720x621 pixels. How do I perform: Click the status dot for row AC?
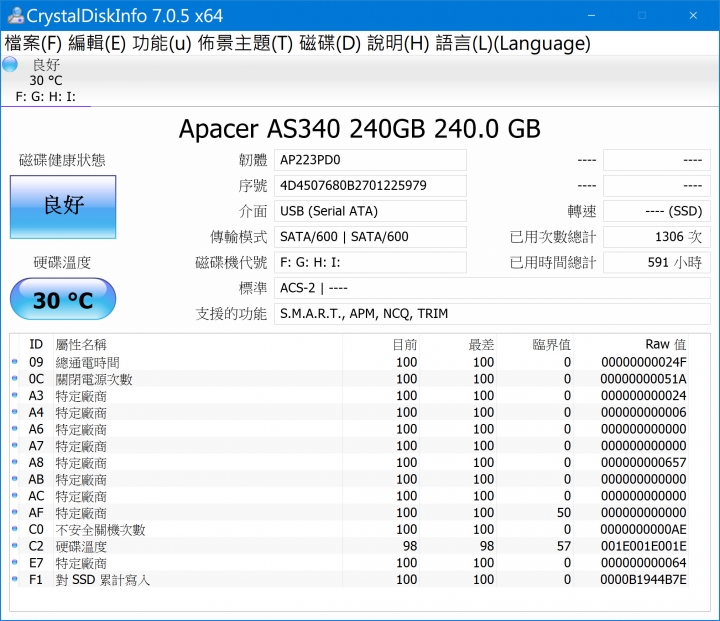click(15, 496)
